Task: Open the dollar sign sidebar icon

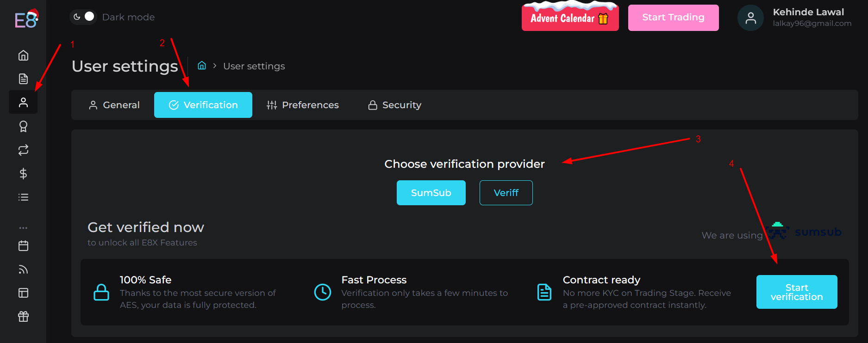Action: click(x=23, y=173)
